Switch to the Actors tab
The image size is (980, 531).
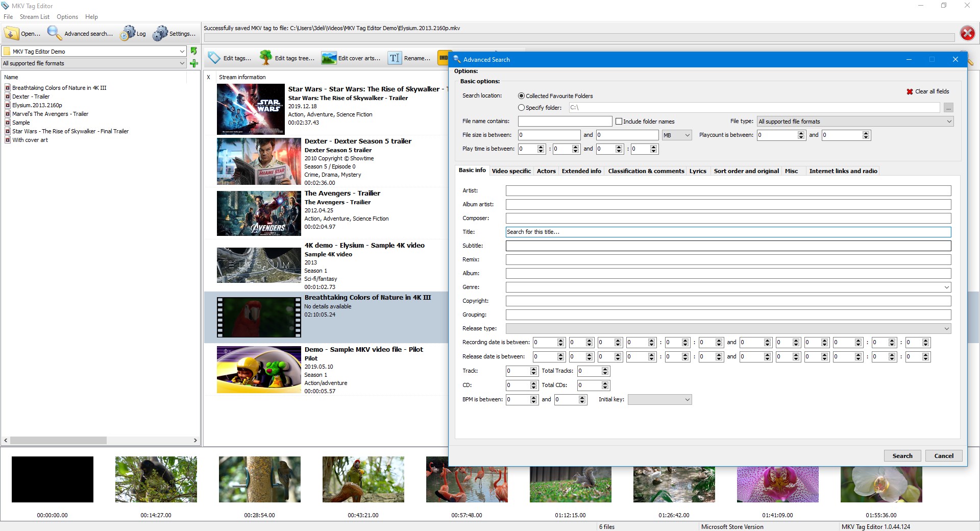pos(546,171)
